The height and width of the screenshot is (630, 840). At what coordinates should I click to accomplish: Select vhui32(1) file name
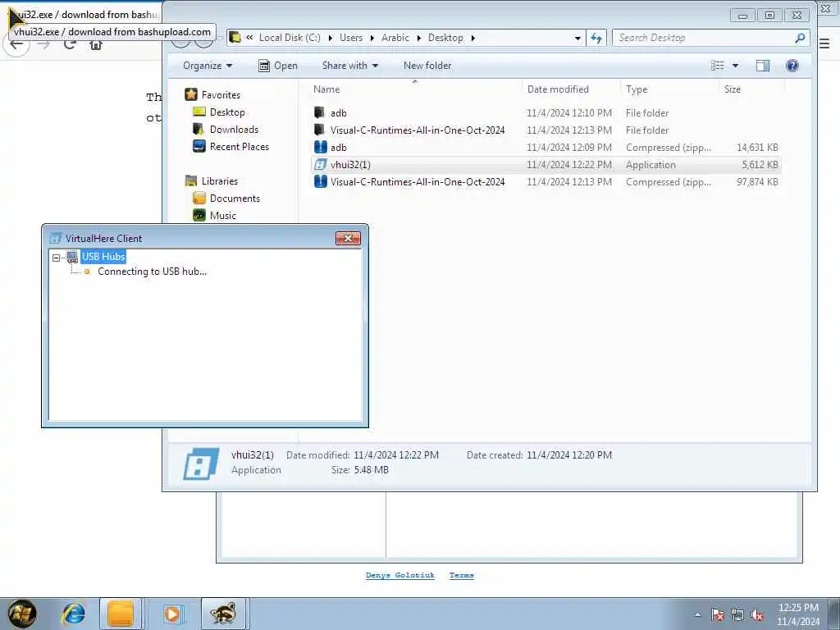(350, 164)
